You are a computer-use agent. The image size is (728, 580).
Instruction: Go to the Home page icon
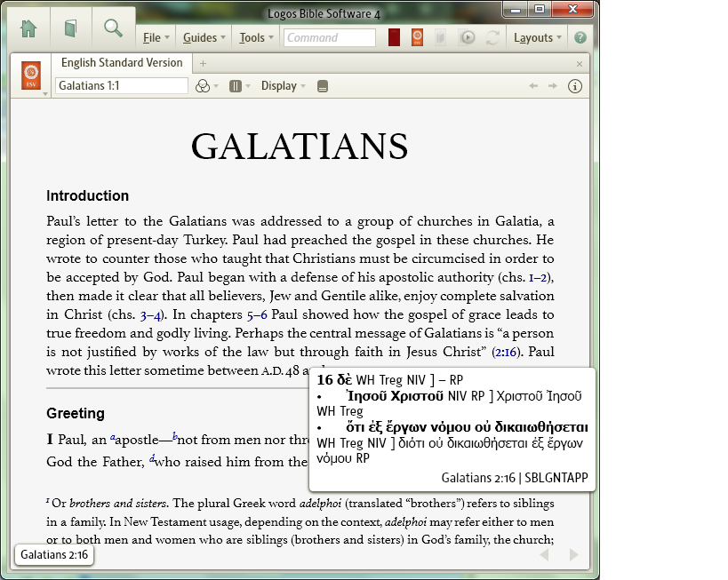tap(28, 28)
